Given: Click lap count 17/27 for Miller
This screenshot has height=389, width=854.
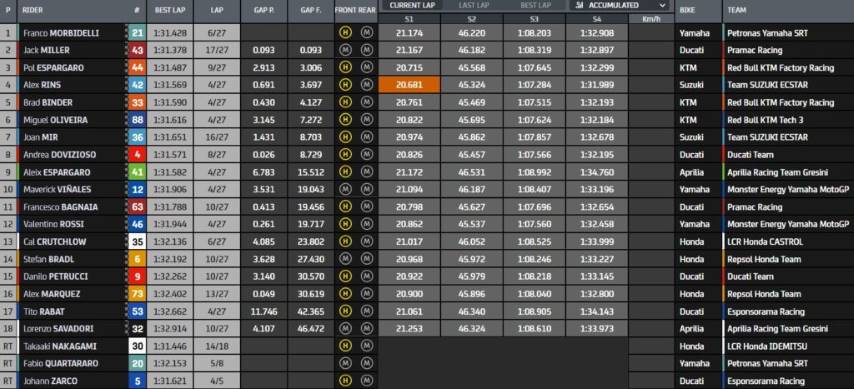Looking at the screenshot, I should pos(216,50).
